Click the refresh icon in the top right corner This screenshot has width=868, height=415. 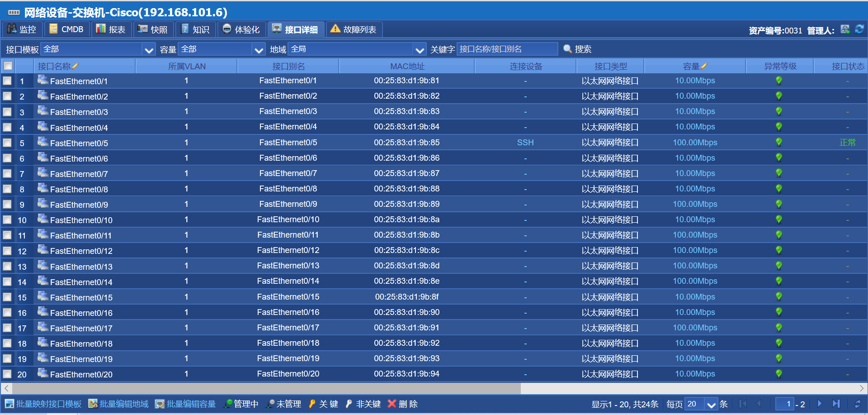(859, 29)
